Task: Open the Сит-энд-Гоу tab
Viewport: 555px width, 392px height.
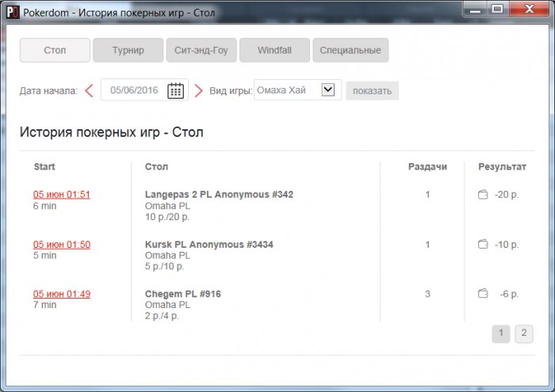Action: click(x=201, y=50)
